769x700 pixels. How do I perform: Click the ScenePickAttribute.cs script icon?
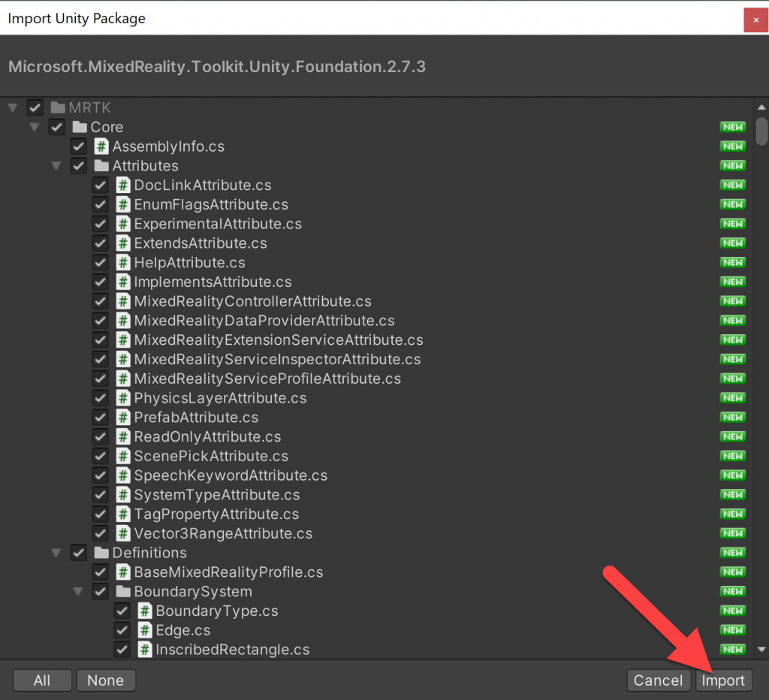pyautogui.click(x=123, y=456)
